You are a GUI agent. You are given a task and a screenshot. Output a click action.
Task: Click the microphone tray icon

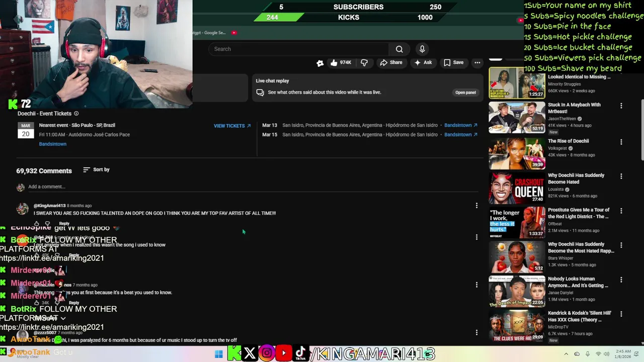click(x=588, y=354)
